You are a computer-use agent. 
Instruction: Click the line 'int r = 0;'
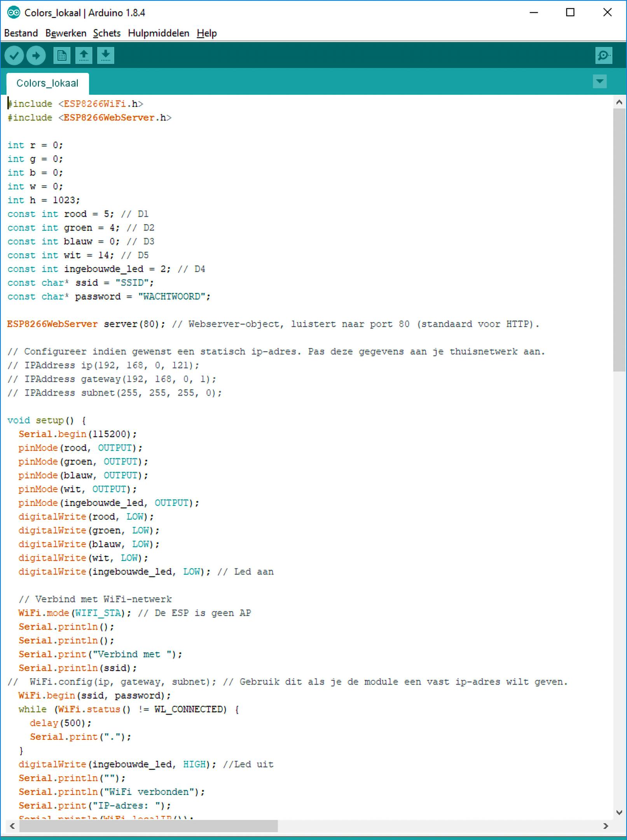pos(35,145)
